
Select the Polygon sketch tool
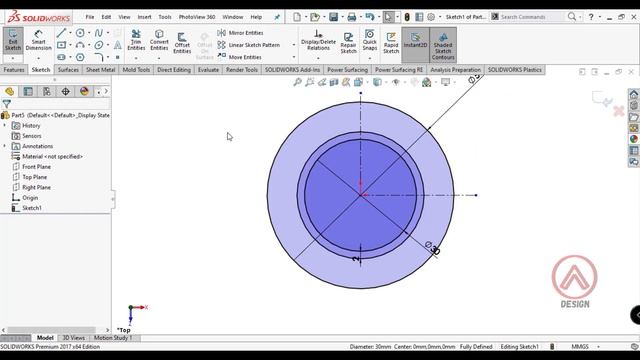[x=80, y=57]
